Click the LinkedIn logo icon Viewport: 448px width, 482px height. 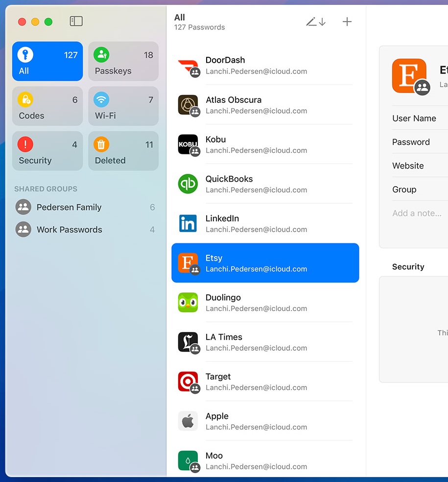(188, 223)
